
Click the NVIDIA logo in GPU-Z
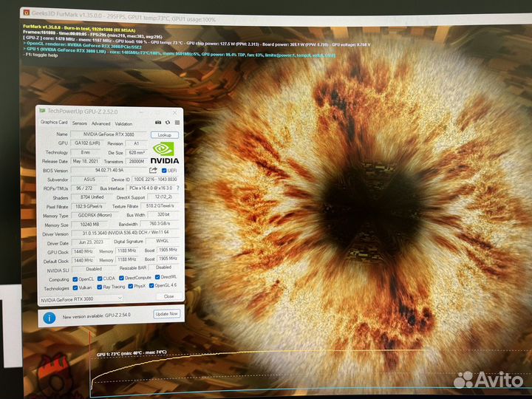click(x=165, y=153)
